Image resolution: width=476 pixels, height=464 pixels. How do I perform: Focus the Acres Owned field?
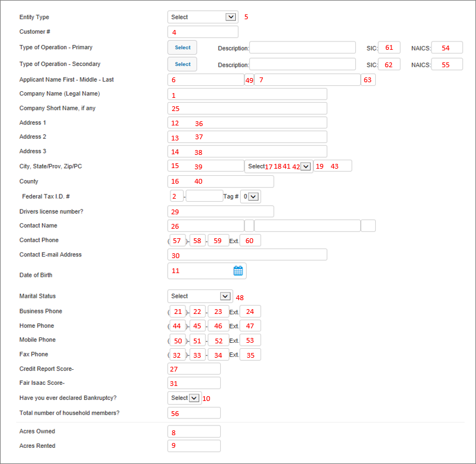click(194, 432)
